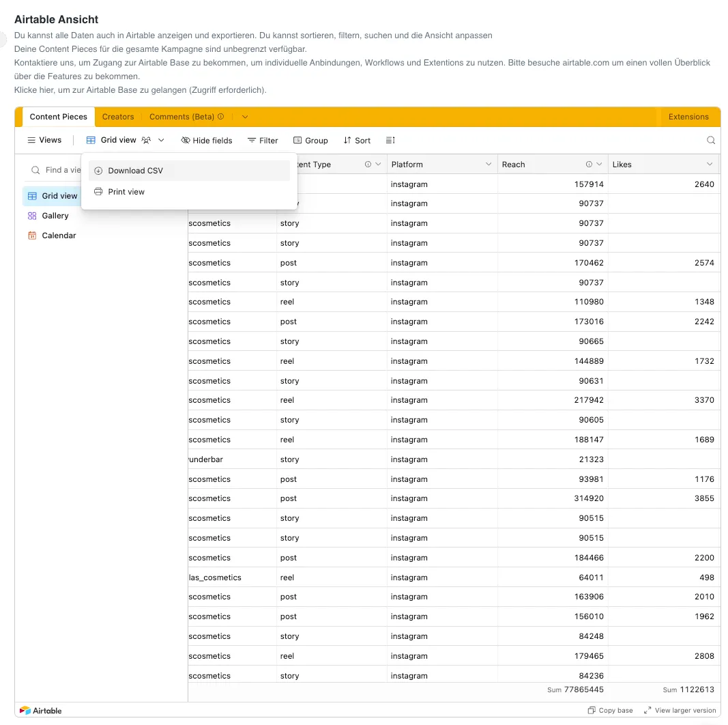Click the Likes cell 2574
Viewport: 728px width, 725px height.
[664, 263]
